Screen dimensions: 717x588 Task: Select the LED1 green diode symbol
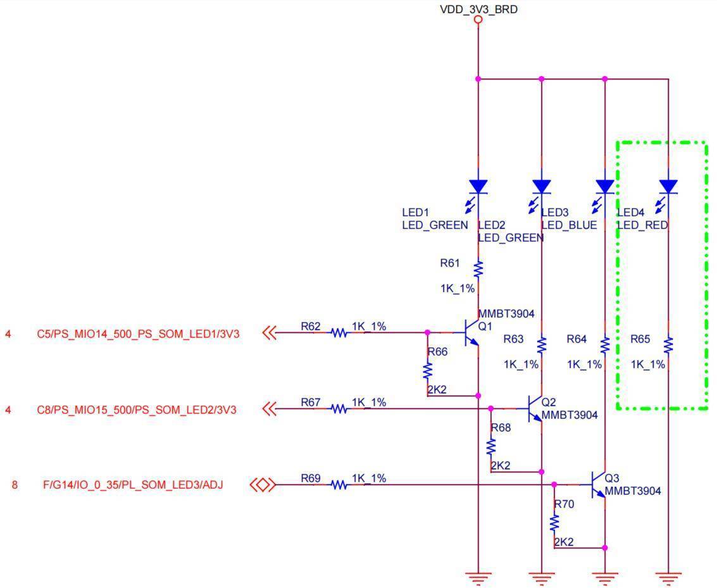pyautogui.click(x=478, y=187)
